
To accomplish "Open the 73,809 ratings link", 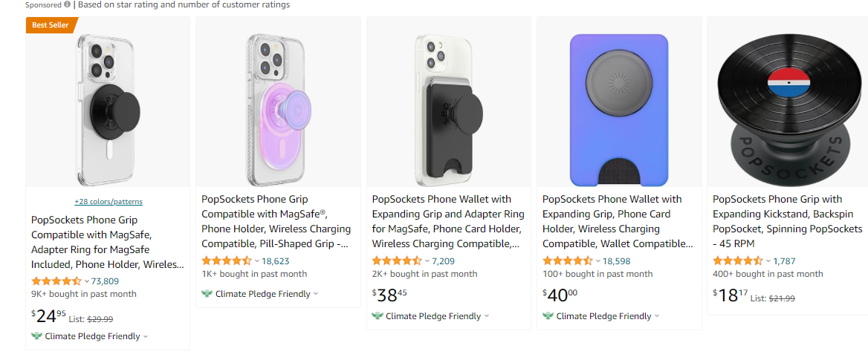I will [x=105, y=281].
